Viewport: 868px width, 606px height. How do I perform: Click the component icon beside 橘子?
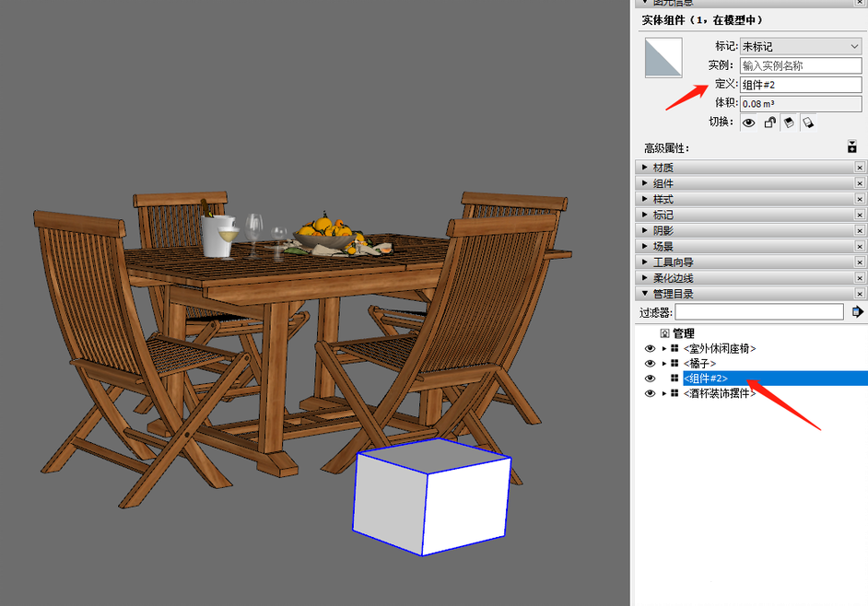674,364
